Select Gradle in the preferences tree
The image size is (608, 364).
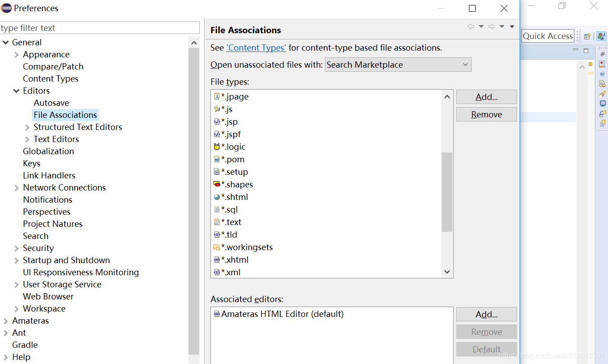(x=25, y=345)
